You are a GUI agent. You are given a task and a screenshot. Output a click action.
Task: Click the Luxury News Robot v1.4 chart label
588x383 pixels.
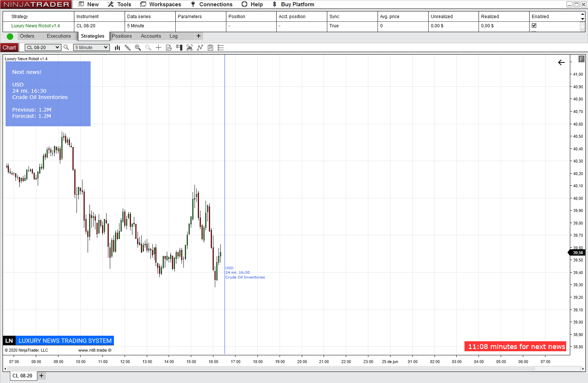(26, 59)
